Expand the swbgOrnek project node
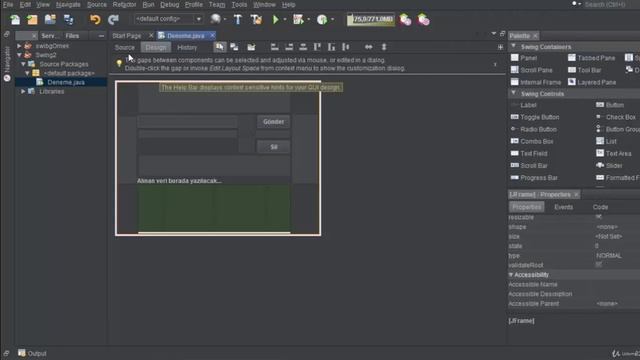This screenshot has width=640, height=360. [19, 46]
